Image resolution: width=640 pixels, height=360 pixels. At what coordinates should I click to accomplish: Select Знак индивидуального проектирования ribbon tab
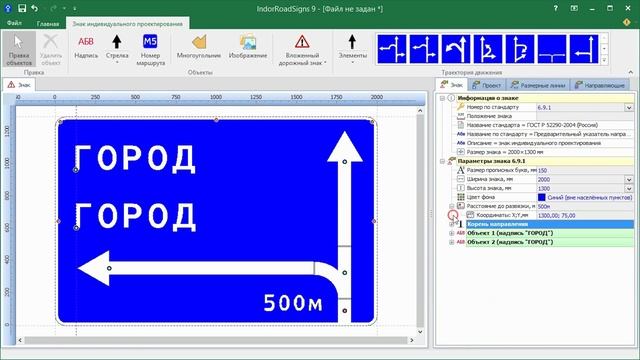pyautogui.click(x=127, y=24)
